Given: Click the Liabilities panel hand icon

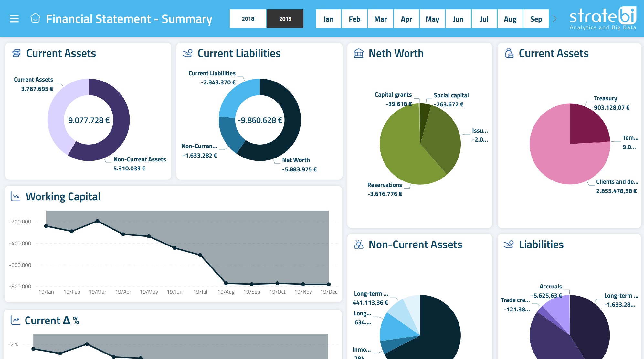Looking at the screenshot, I should point(509,244).
